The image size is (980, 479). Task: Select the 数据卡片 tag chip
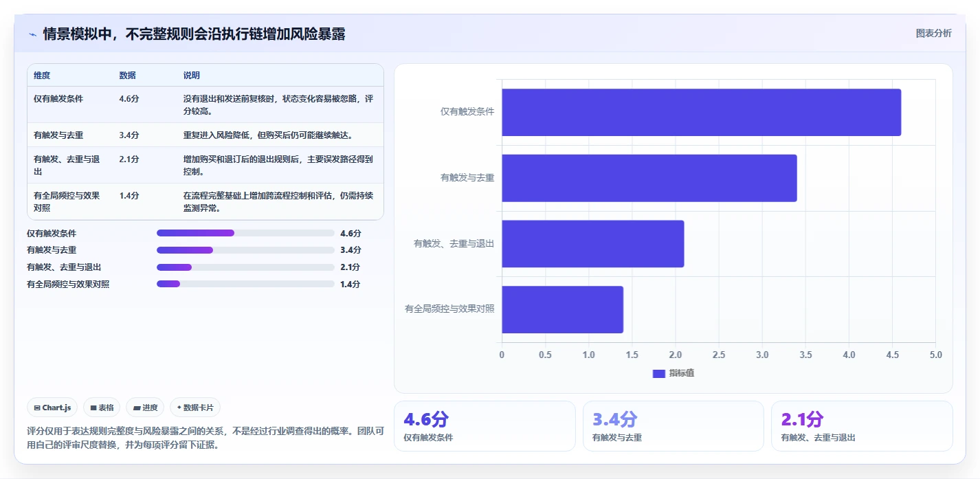click(195, 408)
